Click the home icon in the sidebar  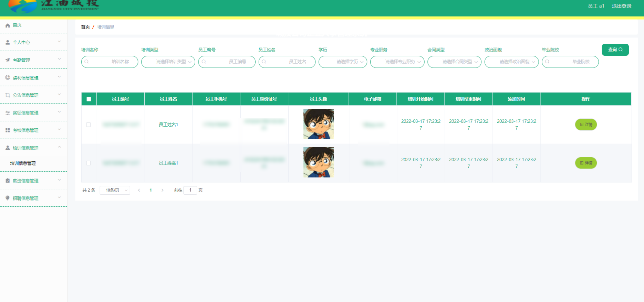click(x=8, y=25)
